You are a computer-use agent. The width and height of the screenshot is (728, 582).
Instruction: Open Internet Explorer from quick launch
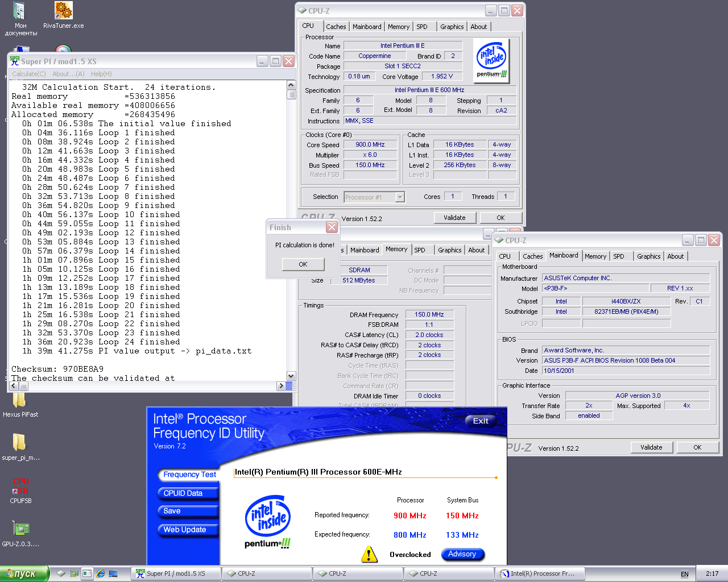point(101,574)
